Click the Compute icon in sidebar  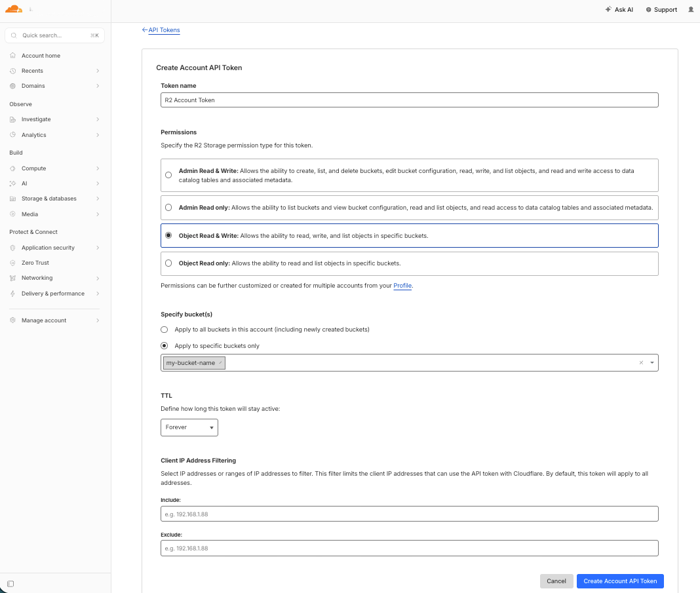pos(12,168)
